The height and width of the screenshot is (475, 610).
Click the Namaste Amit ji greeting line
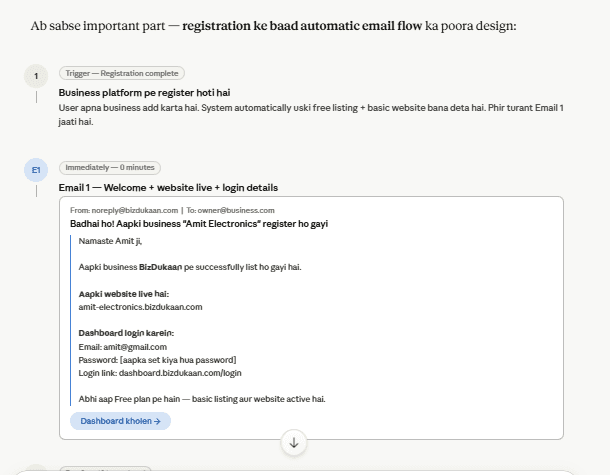[x=110, y=241]
